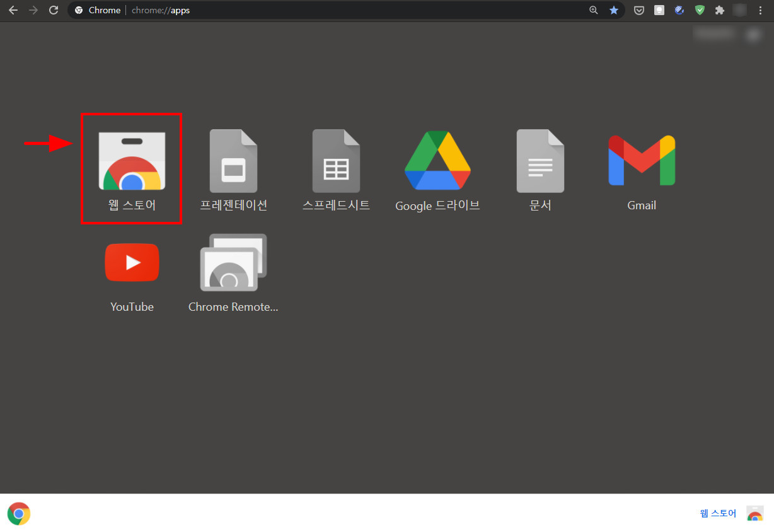Launch the YouTube app
Screen dimensions: 774x532
132,262
